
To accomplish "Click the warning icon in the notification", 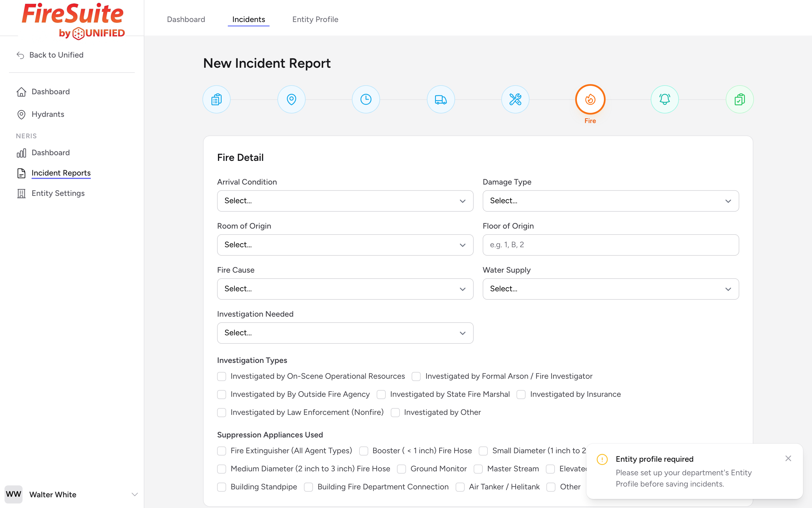I will tap(602, 459).
